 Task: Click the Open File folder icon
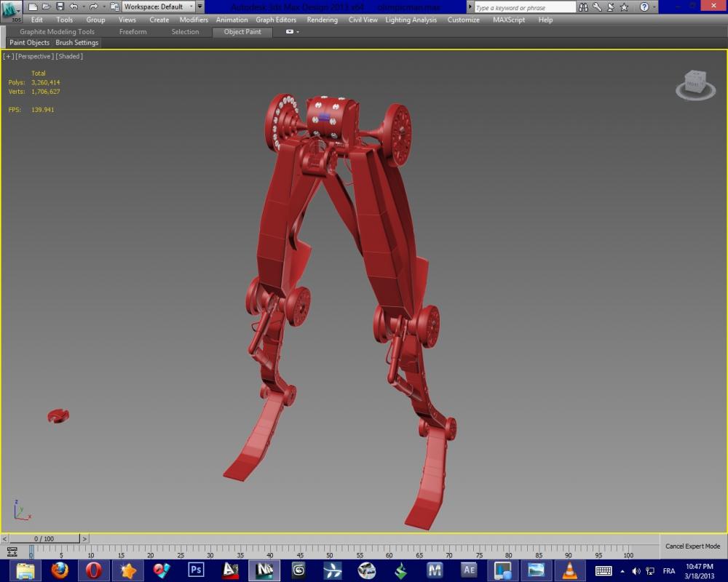(46, 7)
